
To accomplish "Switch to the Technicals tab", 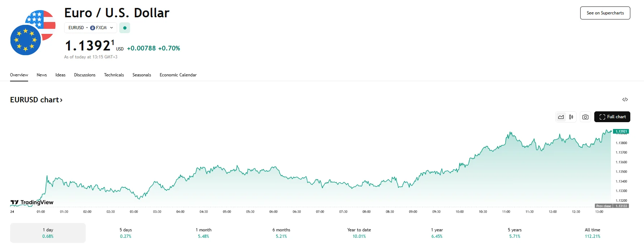I will (x=114, y=75).
